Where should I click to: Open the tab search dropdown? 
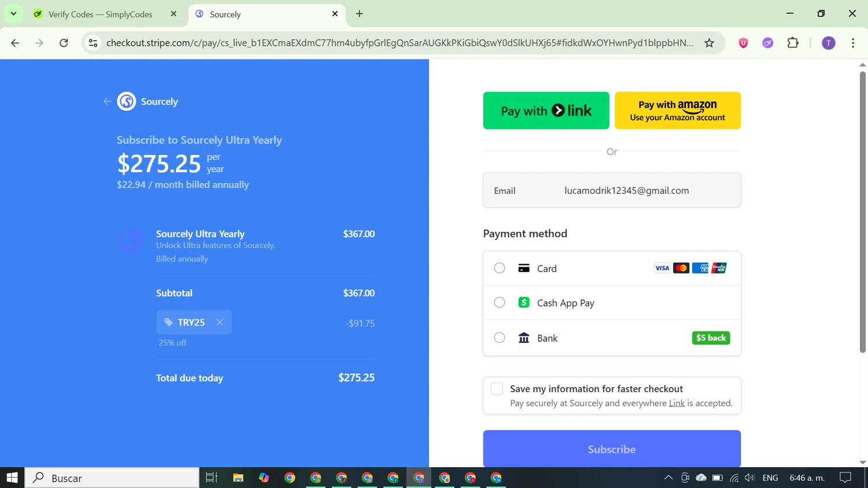pos(13,14)
